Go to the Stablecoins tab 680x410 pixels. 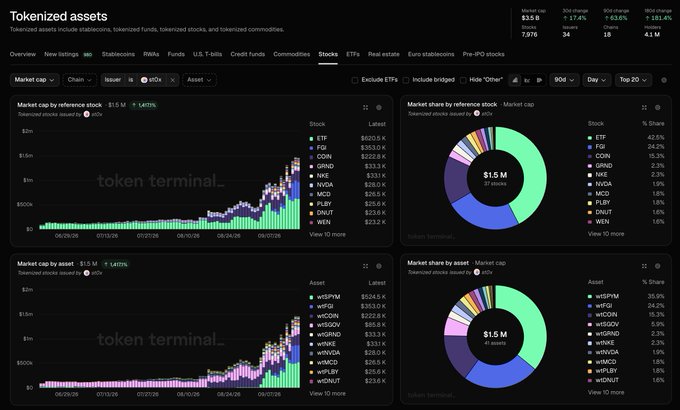pos(118,54)
